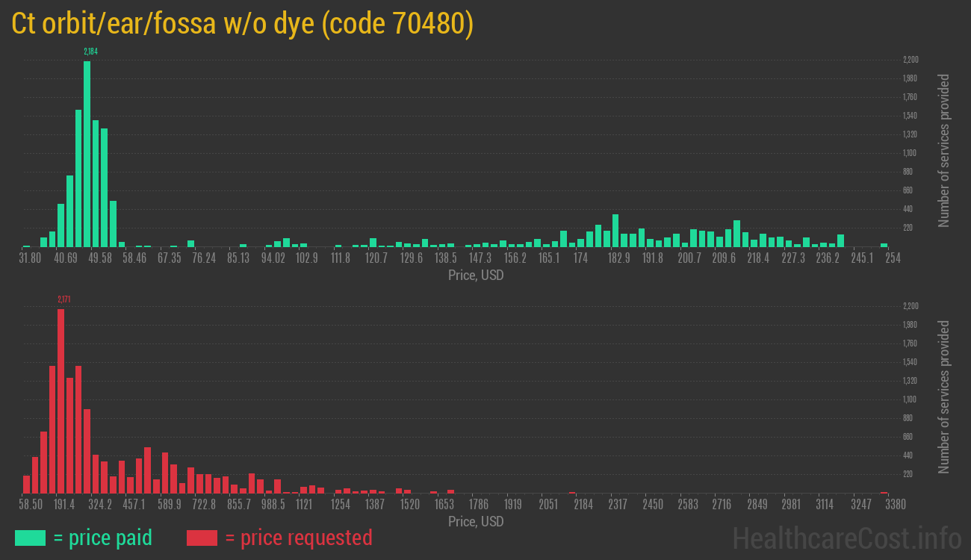Click the green chart's 'Number of services provided' label

pyautogui.click(x=944, y=151)
